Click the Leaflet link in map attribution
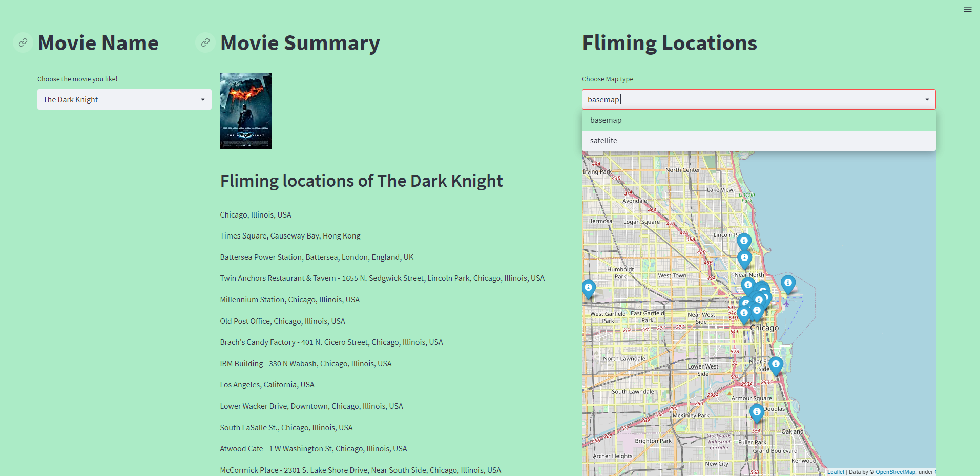 [x=836, y=472]
